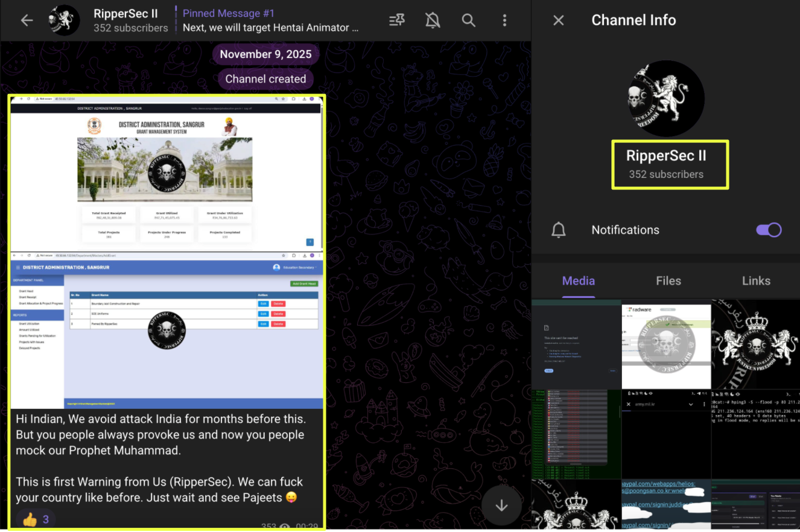Open the three-dot more options menu
The width and height of the screenshot is (800, 532).
pos(504,21)
